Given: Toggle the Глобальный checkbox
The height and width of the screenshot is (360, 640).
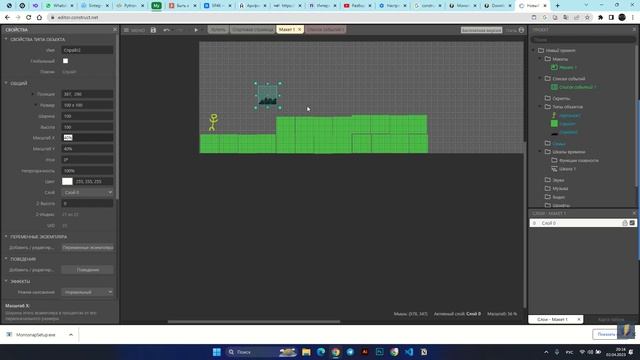Looking at the screenshot, I should coord(65,61).
